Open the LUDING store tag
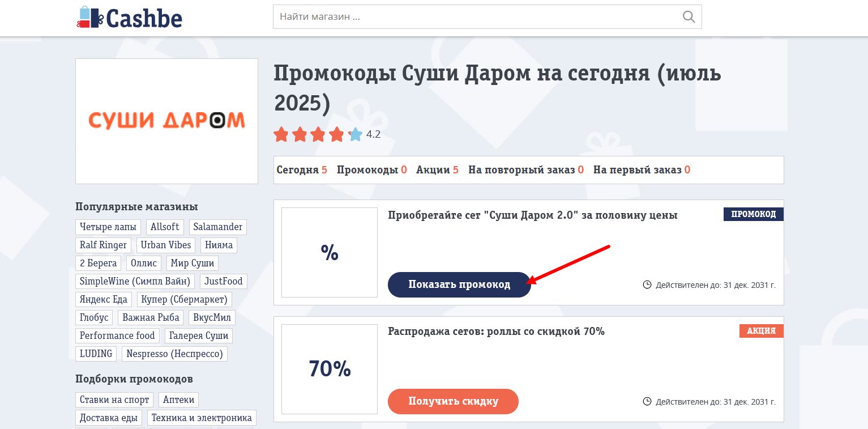 96,354
